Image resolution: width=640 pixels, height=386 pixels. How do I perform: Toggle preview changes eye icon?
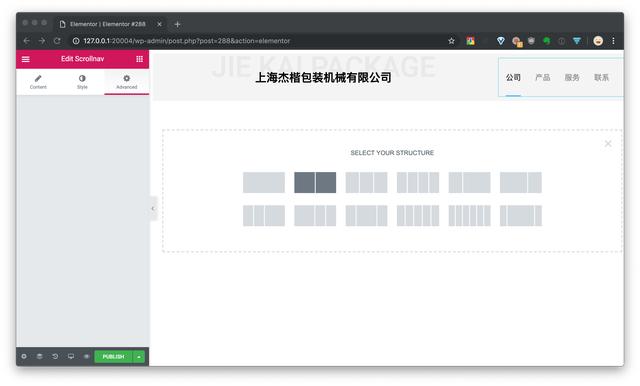(87, 356)
